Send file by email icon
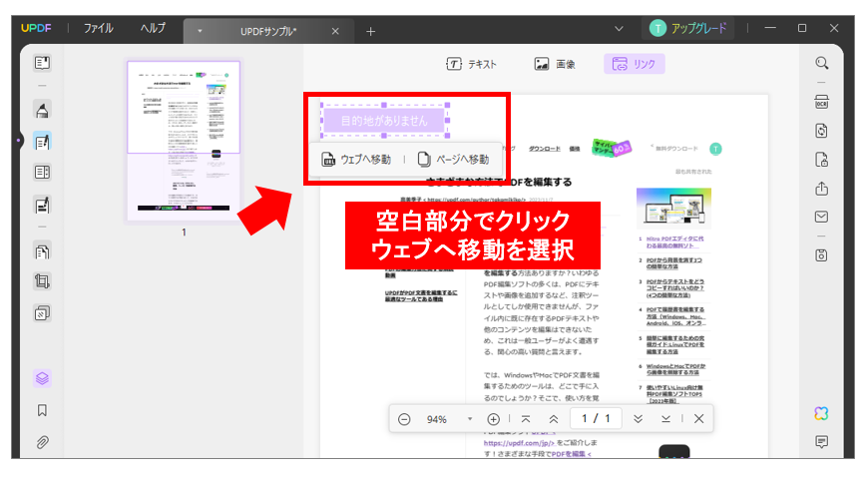The image size is (868, 477). coord(822,217)
